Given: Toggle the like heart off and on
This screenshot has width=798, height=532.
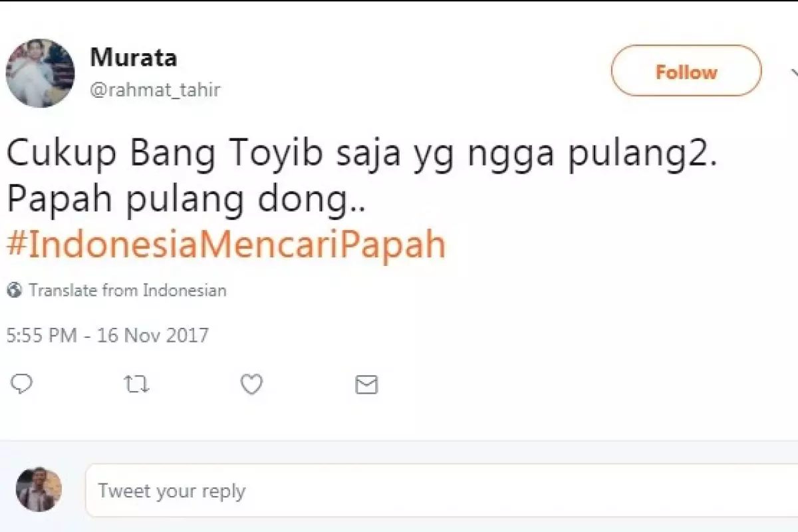Looking at the screenshot, I should click(x=251, y=384).
